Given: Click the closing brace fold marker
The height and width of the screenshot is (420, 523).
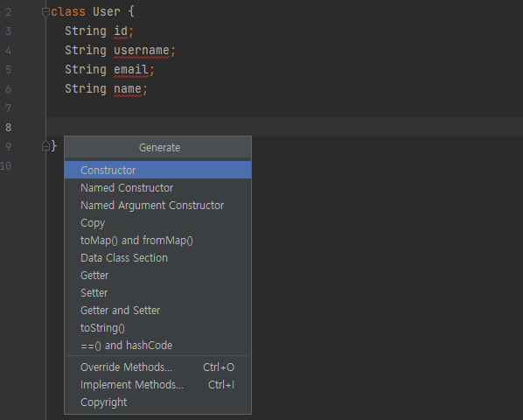Looking at the screenshot, I should [x=45, y=146].
